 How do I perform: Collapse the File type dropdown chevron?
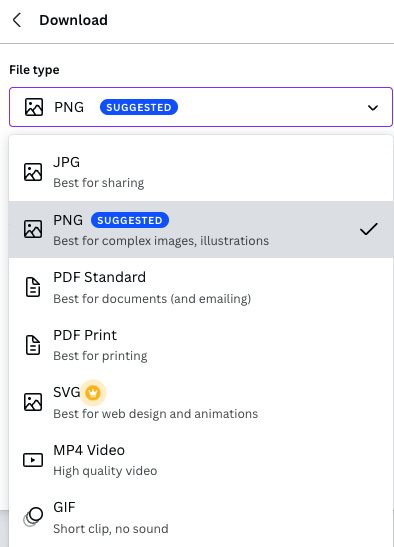coord(373,107)
